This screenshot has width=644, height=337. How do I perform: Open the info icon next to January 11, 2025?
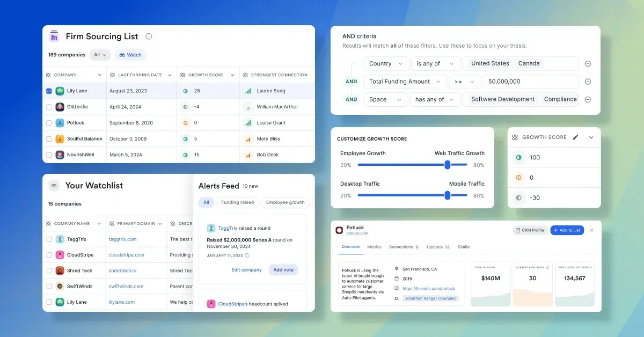246,256
